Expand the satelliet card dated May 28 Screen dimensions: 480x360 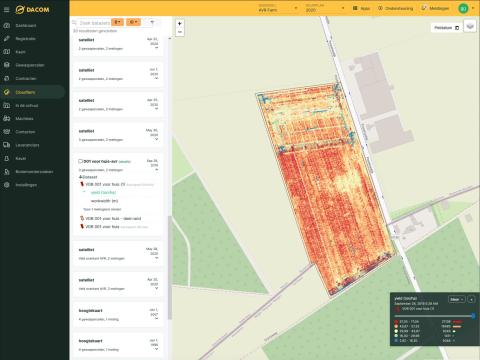point(156,258)
